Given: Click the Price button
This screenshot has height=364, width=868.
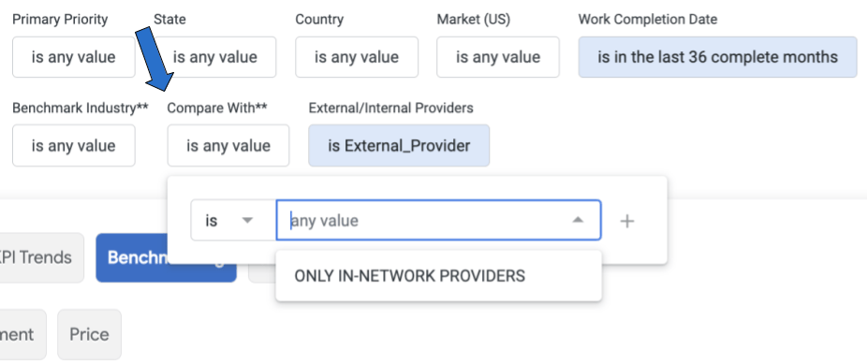Looking at the screenshot, I should click(89, 334).
